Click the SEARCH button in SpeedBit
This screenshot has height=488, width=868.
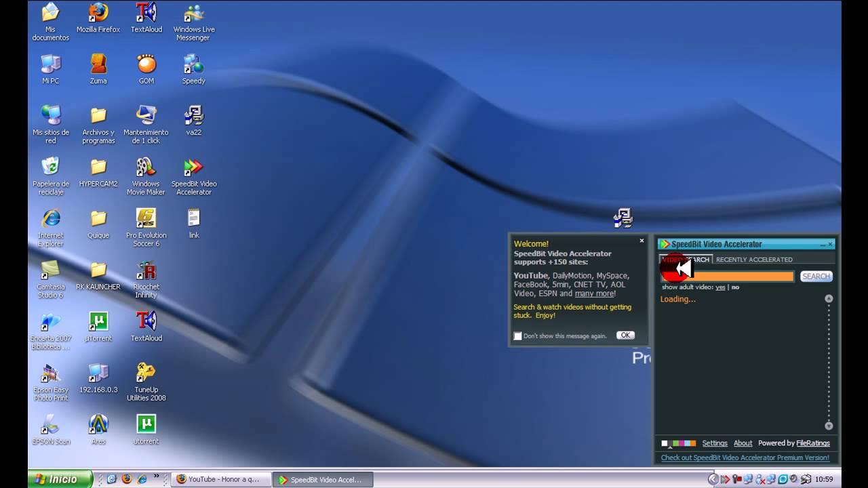816,277
